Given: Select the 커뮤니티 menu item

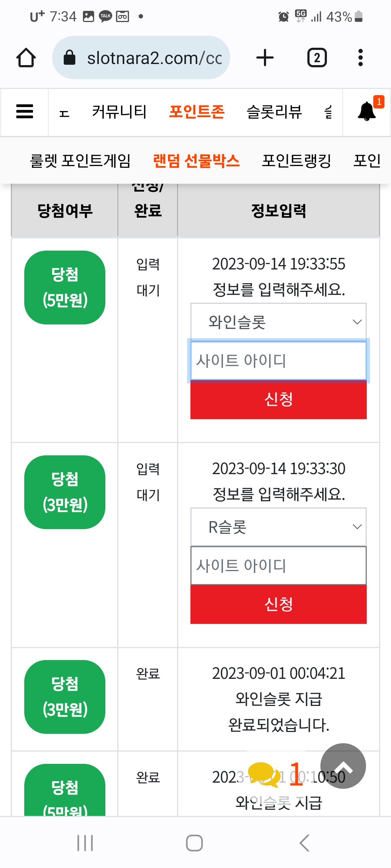Looking at the screenshot, I should click(x=119, y=111).
